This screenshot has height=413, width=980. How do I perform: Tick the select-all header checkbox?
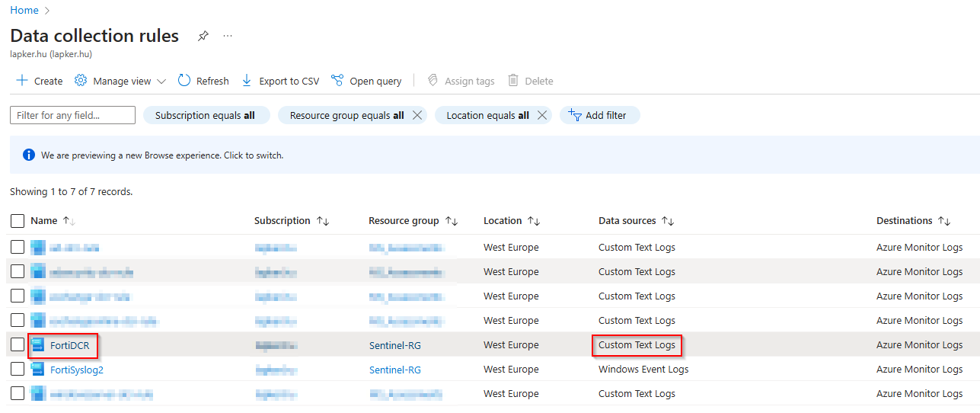coord(18,221)
